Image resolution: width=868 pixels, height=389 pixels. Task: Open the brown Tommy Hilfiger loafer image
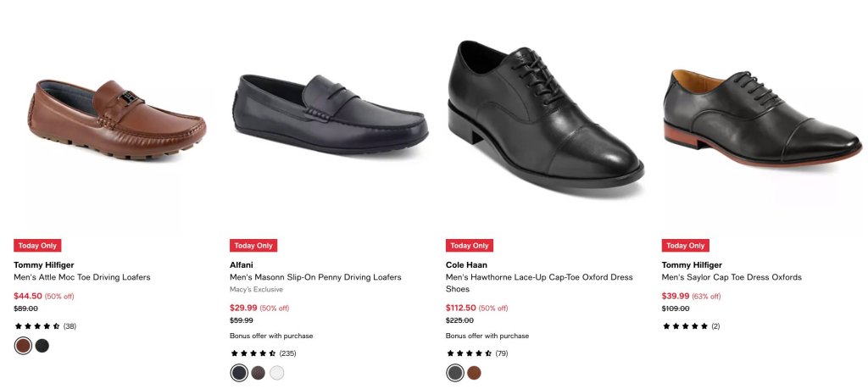click(117, 120)
